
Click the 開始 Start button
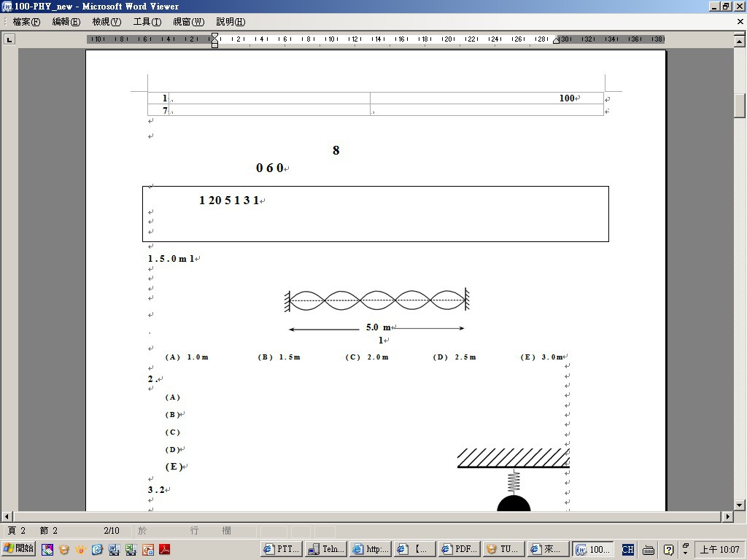[19, 549]
